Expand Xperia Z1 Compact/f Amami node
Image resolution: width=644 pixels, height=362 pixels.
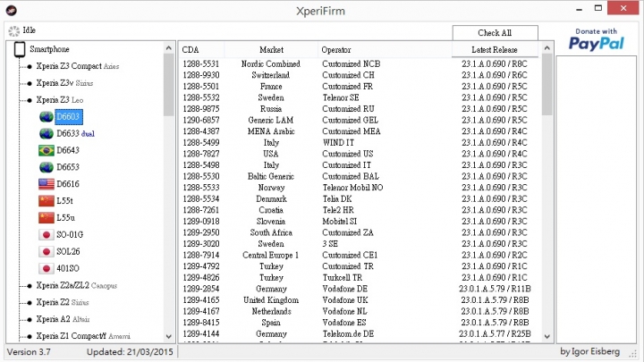(x=30, y=336)
